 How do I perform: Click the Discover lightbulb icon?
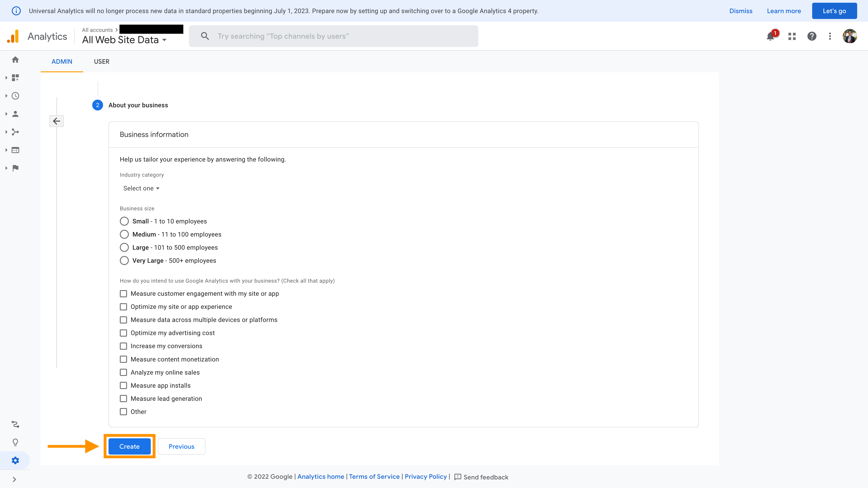(x=15, y=442)
